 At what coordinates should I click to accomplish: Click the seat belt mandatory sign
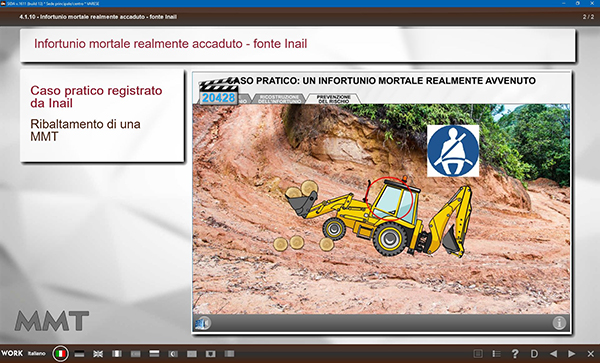(x=453, y=151)
